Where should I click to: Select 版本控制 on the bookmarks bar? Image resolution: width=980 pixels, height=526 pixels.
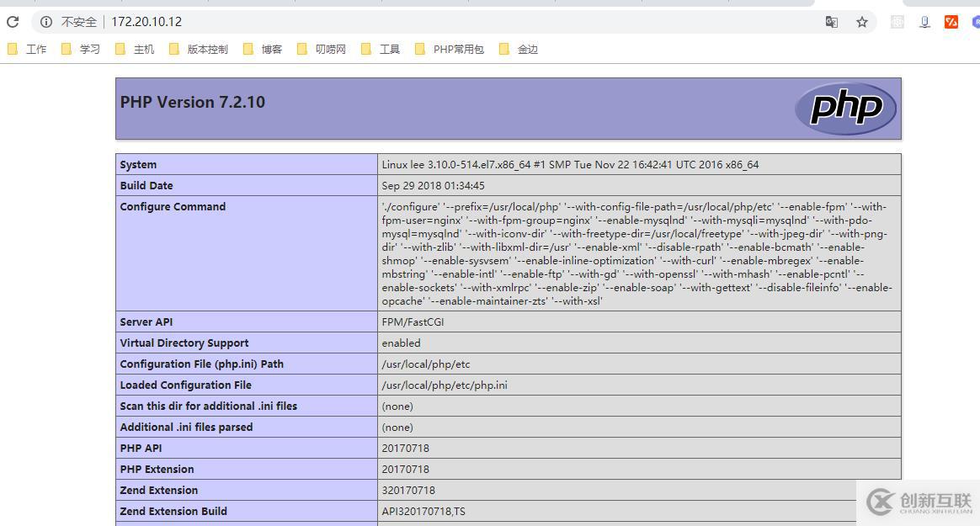(205, 49)
